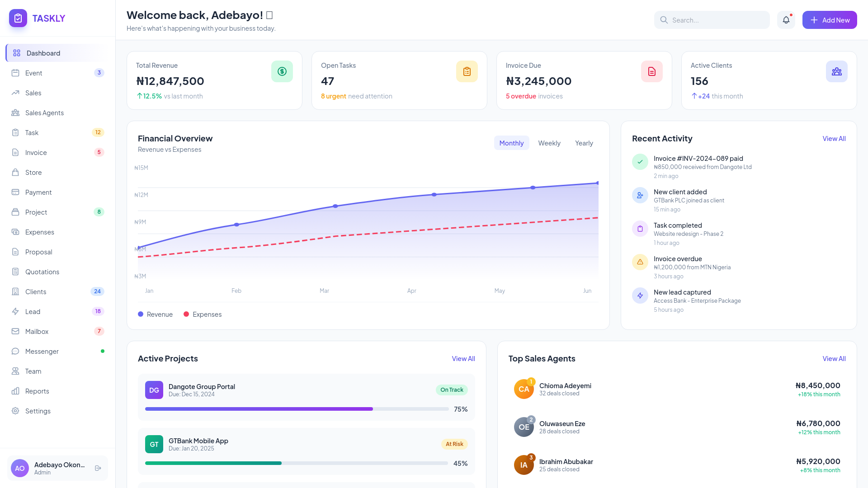Open Sales Agents in the sidebar
The image size is (868, 488).
44,113
